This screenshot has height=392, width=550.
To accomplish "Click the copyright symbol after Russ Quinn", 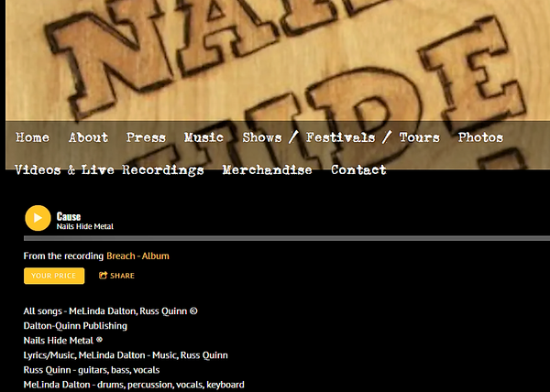I will point(193,310).
